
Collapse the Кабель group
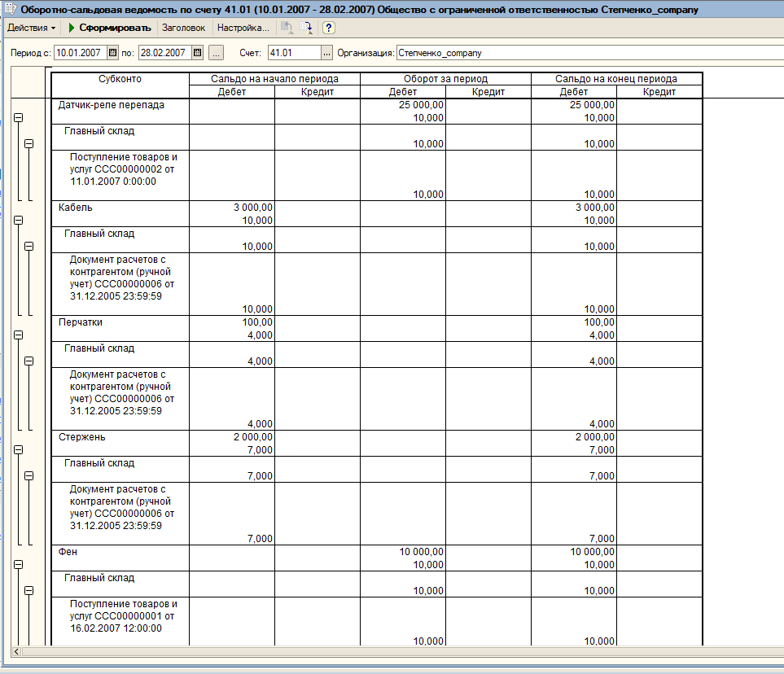[19, 220]
